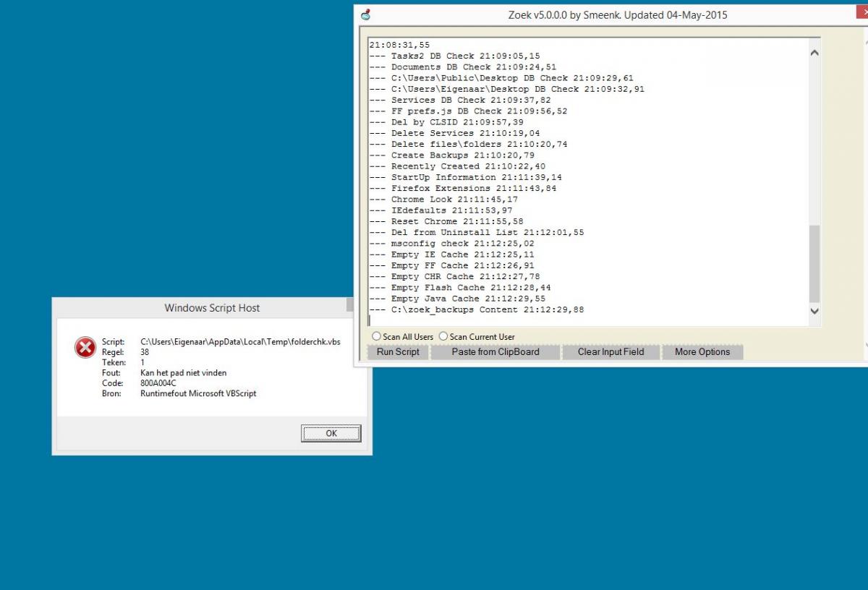Screen dimensions: 868x590
Task: Click the 'C:\zoek_backups Content' log line
Action: tap(477, 309)
